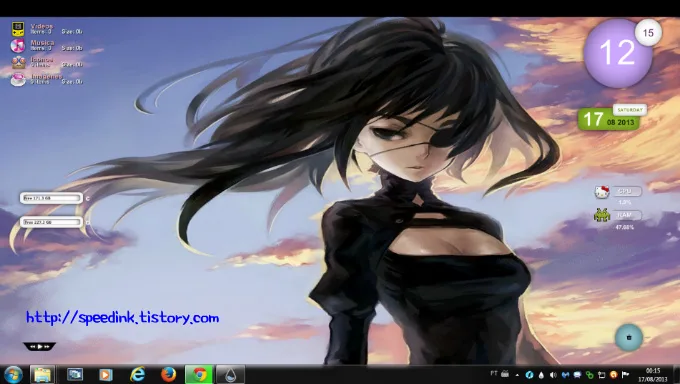
Task: Click the Imagenes widget label
Action: [46, 76]
